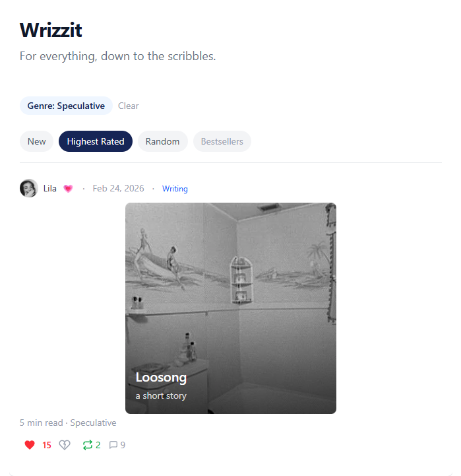Switch to the New tab

point(37,141)
